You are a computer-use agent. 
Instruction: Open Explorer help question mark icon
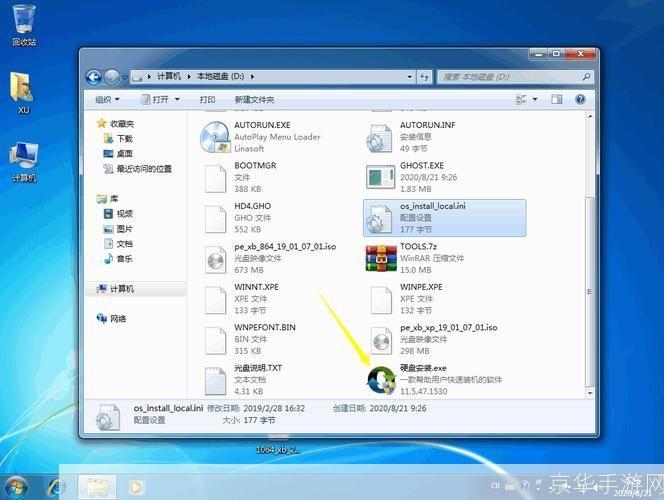(580, 99)
